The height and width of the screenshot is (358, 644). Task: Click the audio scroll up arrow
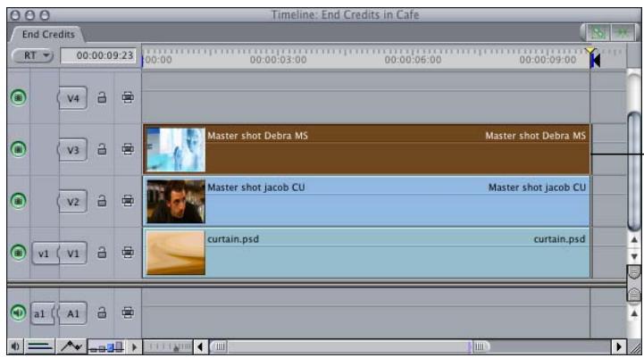(634, 313)
